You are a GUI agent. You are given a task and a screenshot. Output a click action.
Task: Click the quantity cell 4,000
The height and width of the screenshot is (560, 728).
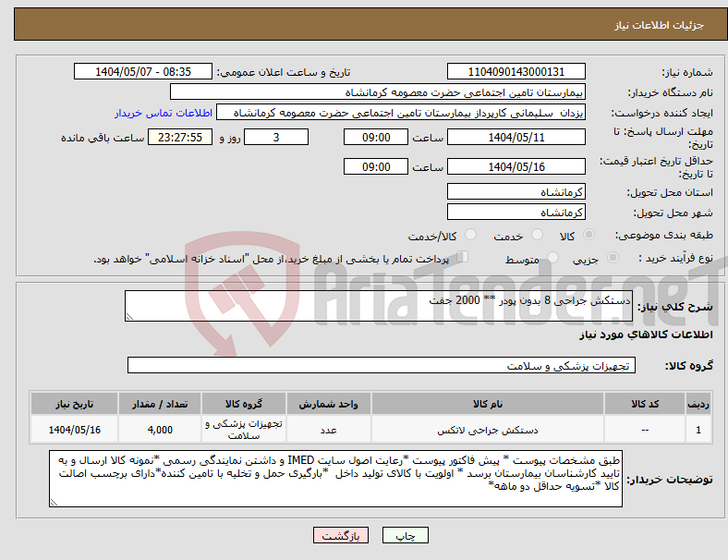tap(160, 430)
